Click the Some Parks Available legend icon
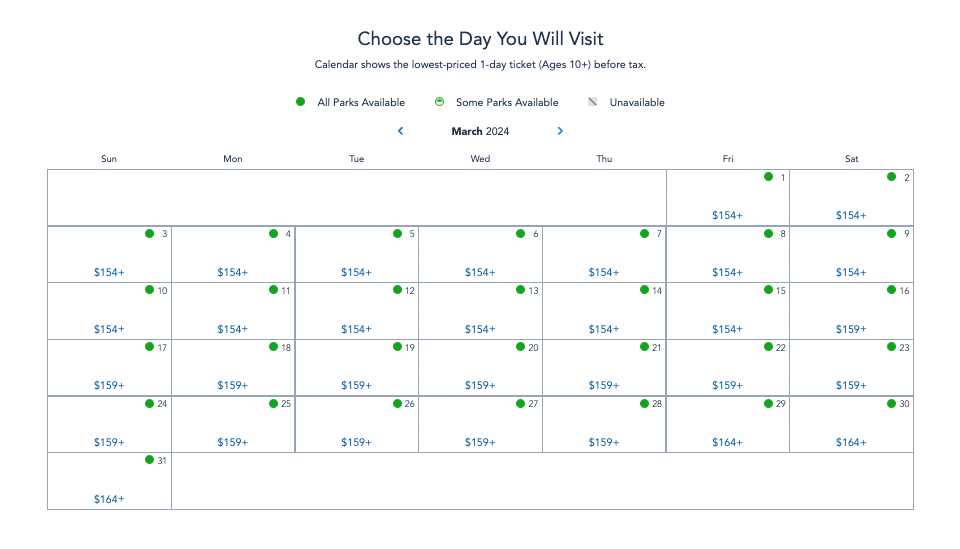 point(439,102)
